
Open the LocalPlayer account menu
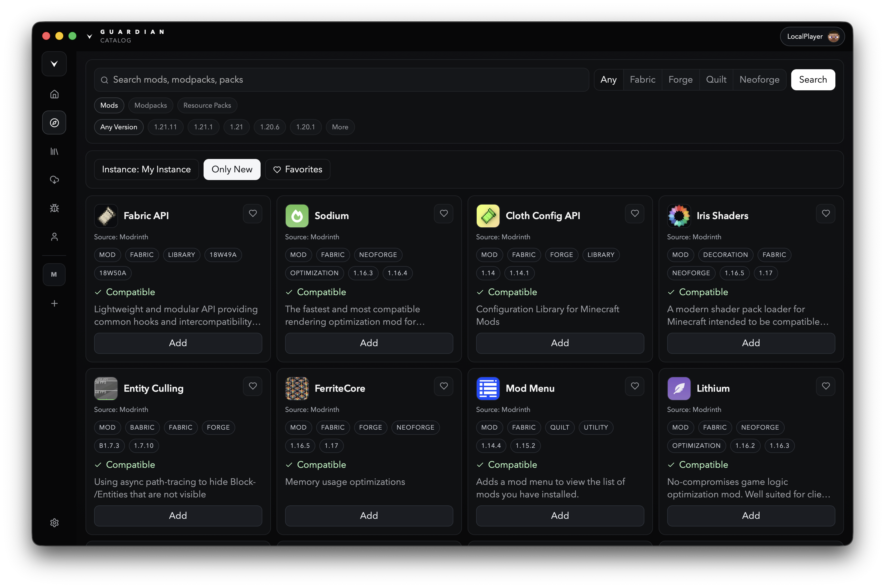tap(812, 36)
